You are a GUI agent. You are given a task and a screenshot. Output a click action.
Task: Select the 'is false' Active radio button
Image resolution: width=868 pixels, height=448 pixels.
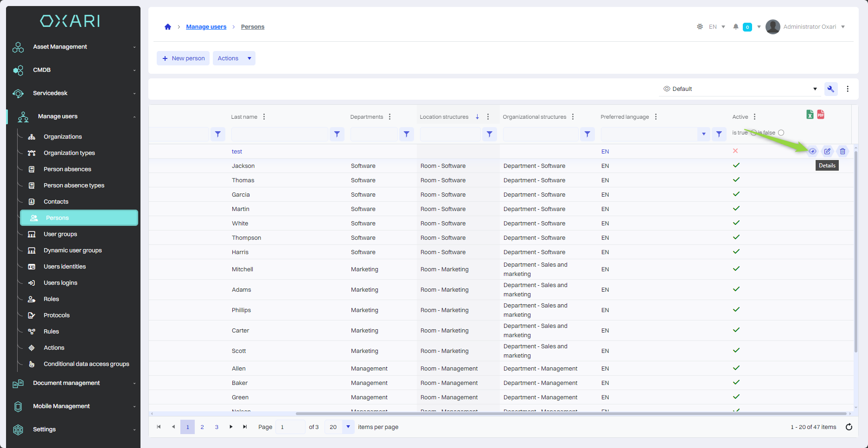point(781,133)
